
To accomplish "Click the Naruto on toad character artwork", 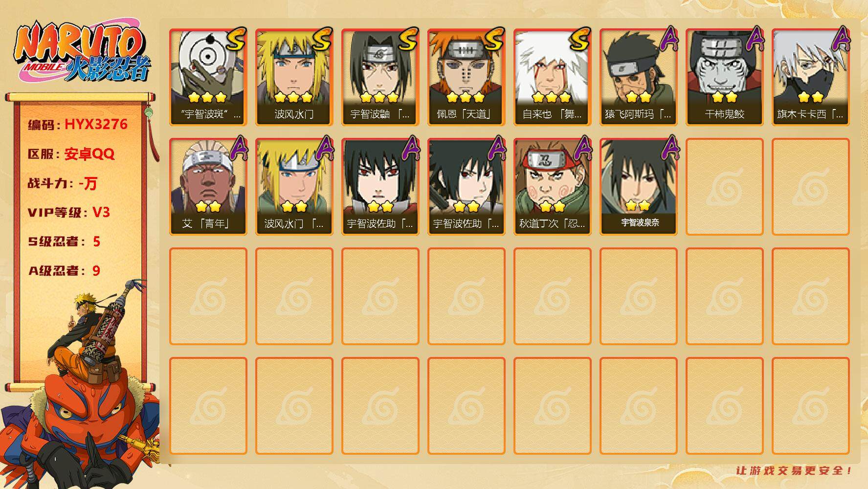I will coord(81,386).
